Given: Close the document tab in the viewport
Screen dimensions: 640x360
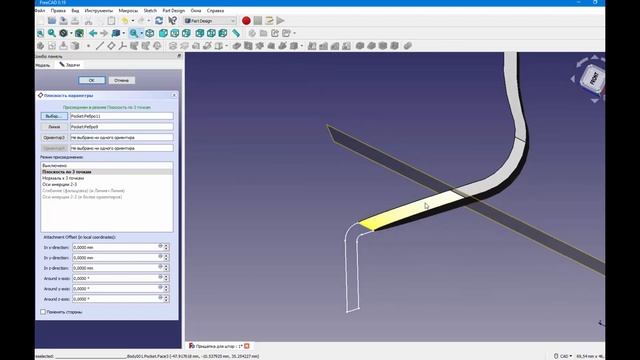Looking at the screenshot, I should pos(247,346).
